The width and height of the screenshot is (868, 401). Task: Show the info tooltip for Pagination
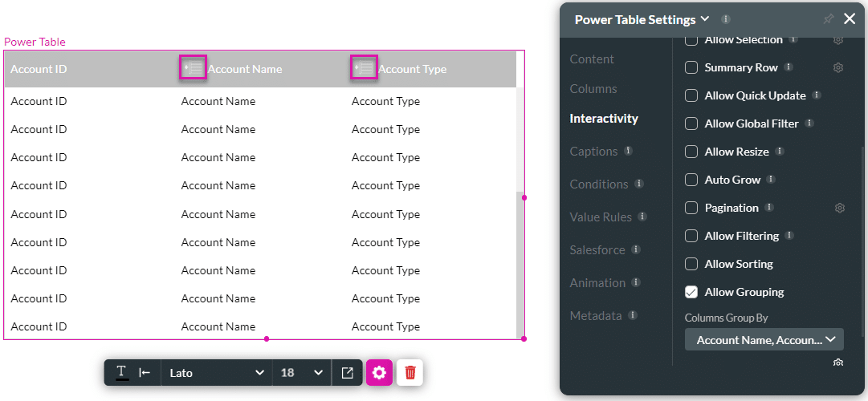pyautogui.click(x=769, y=208)
